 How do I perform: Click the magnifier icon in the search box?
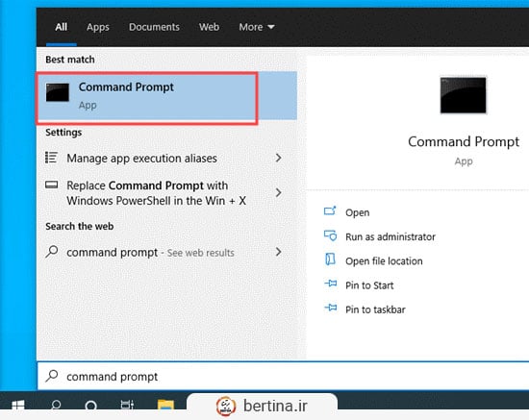52,376
